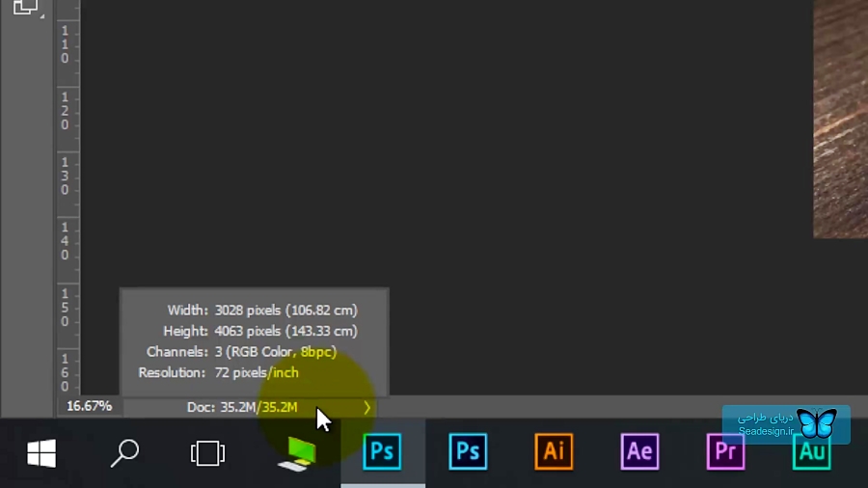This screenshot has width=868, height=488.
Task: Click the wood texture image on canvas
Action: [x=840, y=119]
